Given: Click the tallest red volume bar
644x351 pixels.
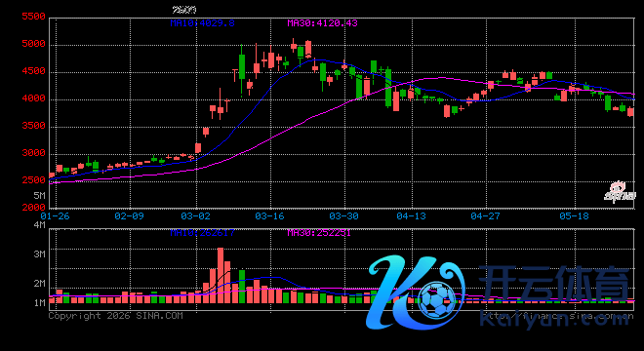Looking at the screenshot, I should pos(221,276).
